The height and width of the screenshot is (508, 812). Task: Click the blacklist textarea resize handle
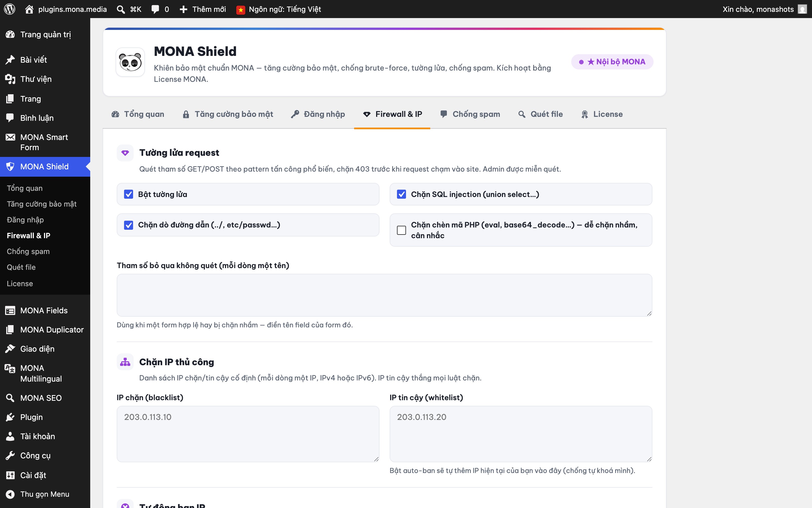tap(376, 459)
